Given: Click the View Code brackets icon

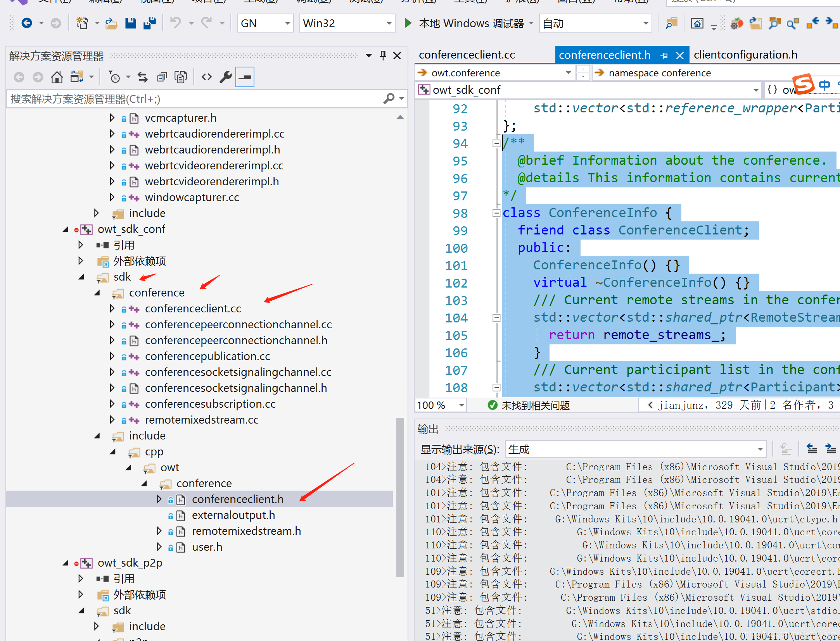Looking at the screenshot, I should click(207, 77).
